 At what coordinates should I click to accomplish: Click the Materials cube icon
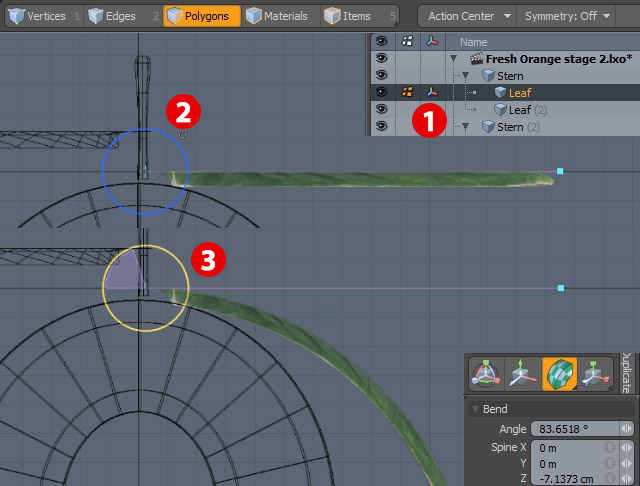253,16
